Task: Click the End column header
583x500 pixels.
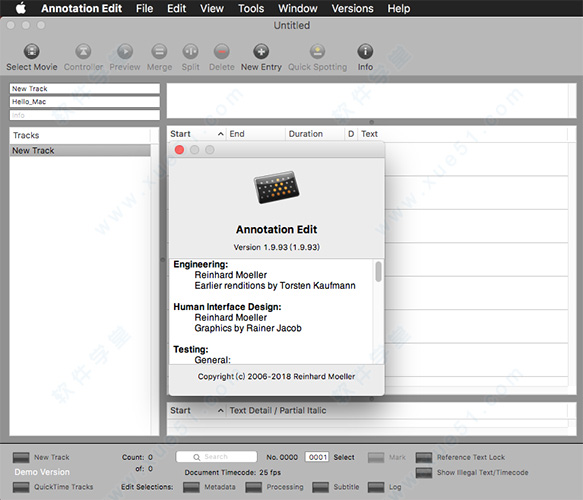Action: click(255, 134)
